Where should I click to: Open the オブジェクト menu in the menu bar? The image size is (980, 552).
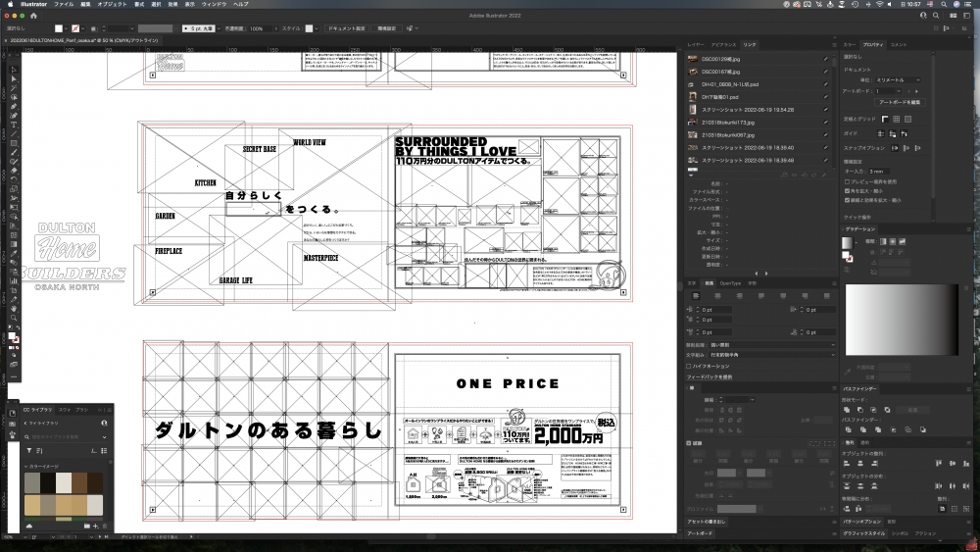click(x=112, y=5)
